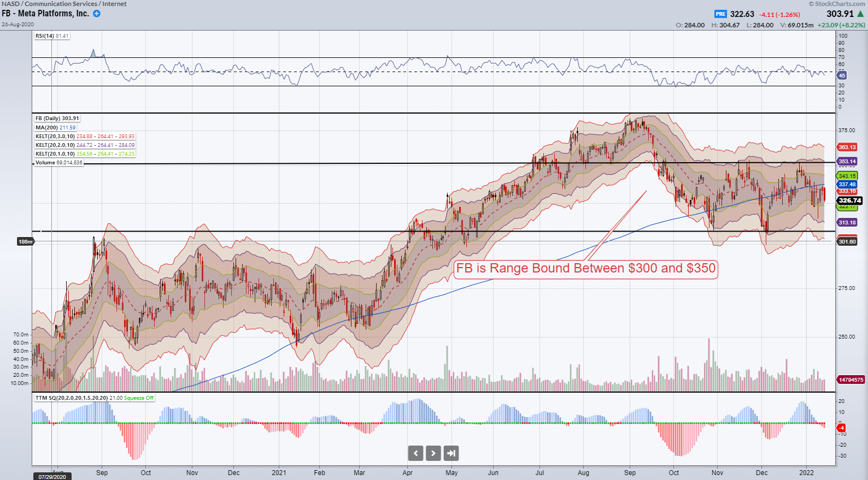Viewport: 868px width, 480px height.
Task: Click the 337.48 blue moving average tag
Action: pos(847,185)
